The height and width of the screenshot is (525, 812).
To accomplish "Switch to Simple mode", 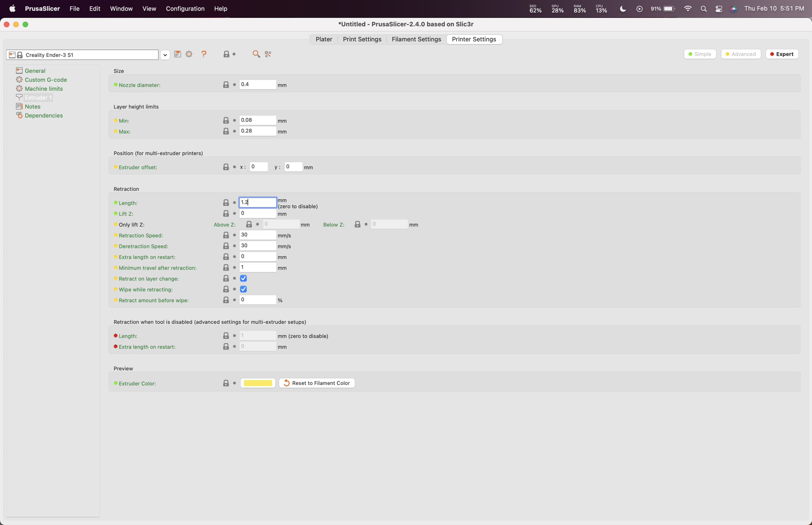I will [700, 54].
